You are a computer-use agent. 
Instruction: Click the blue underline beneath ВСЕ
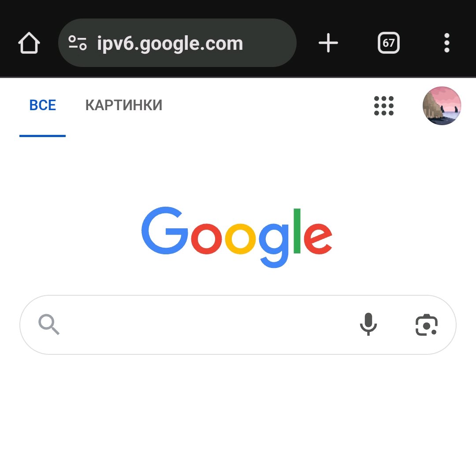42,136
